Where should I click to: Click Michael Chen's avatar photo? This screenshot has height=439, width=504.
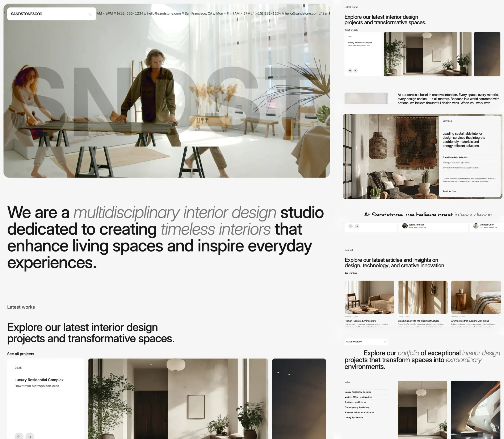[x=476, y=226]
